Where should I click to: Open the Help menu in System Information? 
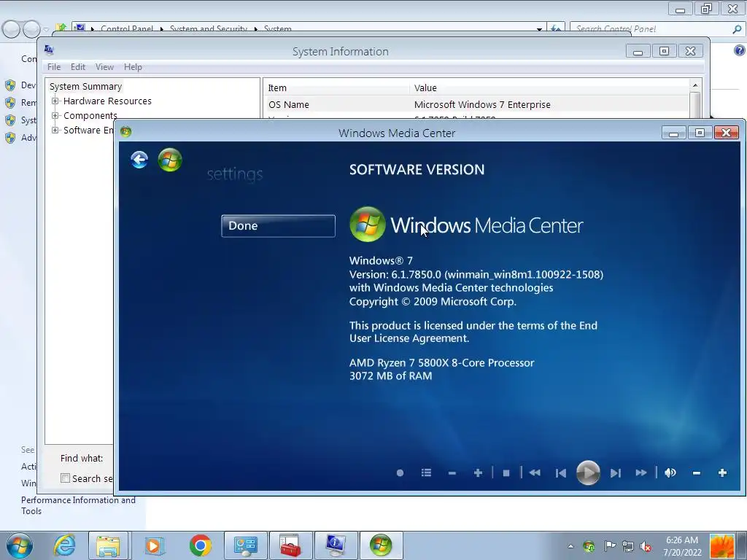click(133, 67)
